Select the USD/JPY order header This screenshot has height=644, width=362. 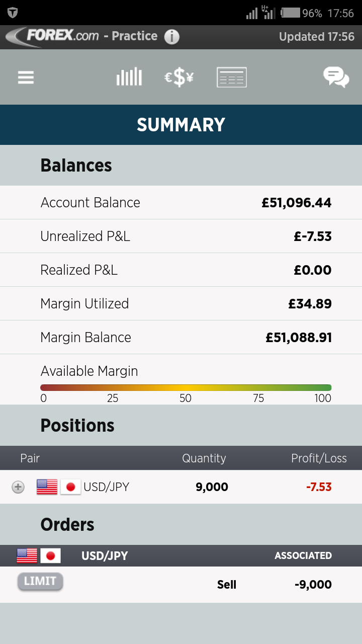(105, 556)
